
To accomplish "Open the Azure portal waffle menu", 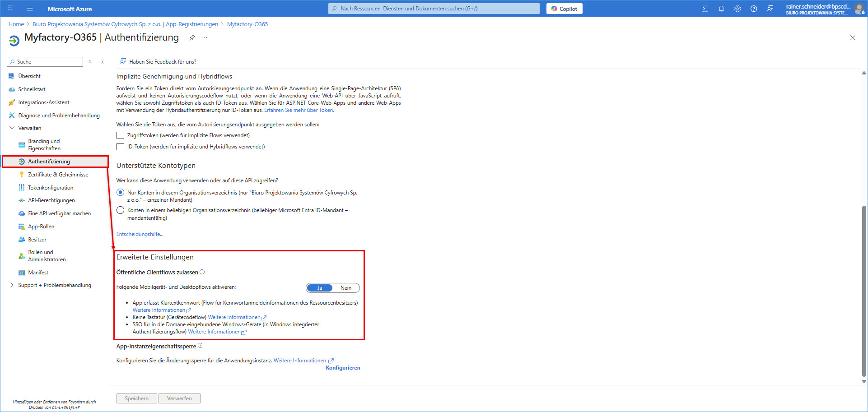I will pos(10,9).
